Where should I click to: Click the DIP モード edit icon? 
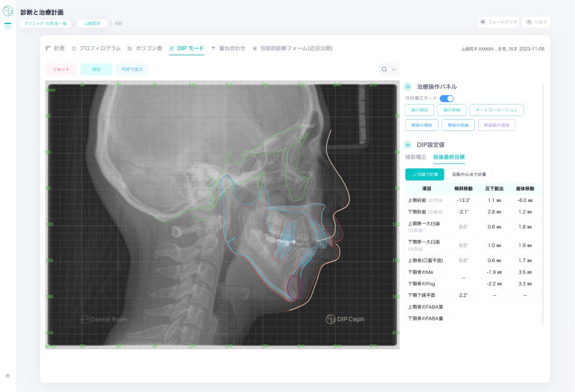coord(171,49)
